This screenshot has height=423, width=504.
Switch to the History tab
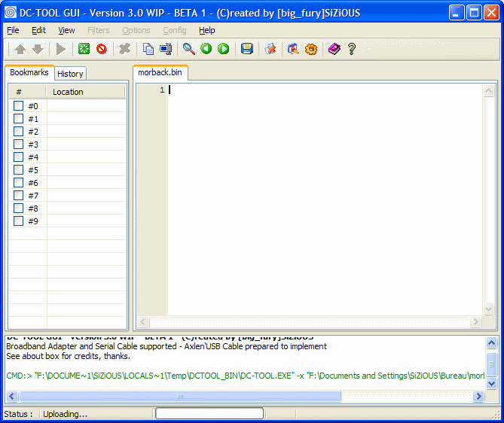pos(70,74)
